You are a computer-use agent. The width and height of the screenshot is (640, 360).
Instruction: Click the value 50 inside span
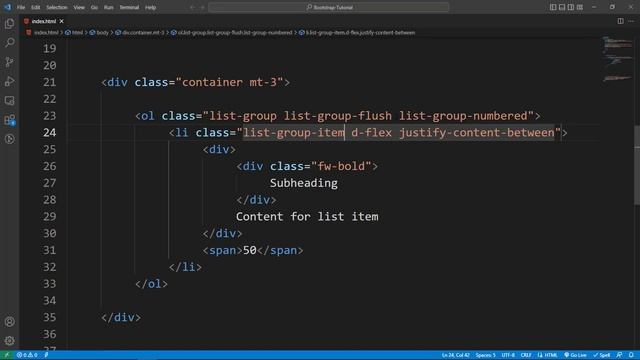click(249, 250)
